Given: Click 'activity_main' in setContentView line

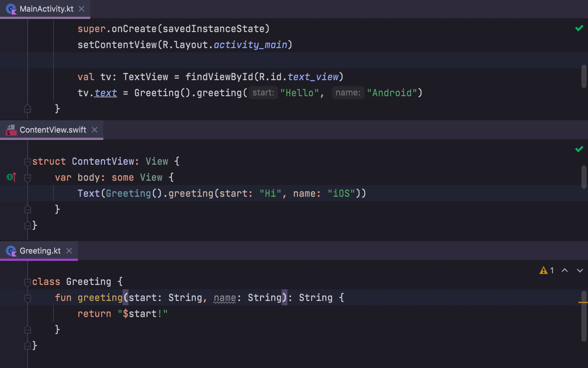Looking at the screenshot, I should [250, 45].
